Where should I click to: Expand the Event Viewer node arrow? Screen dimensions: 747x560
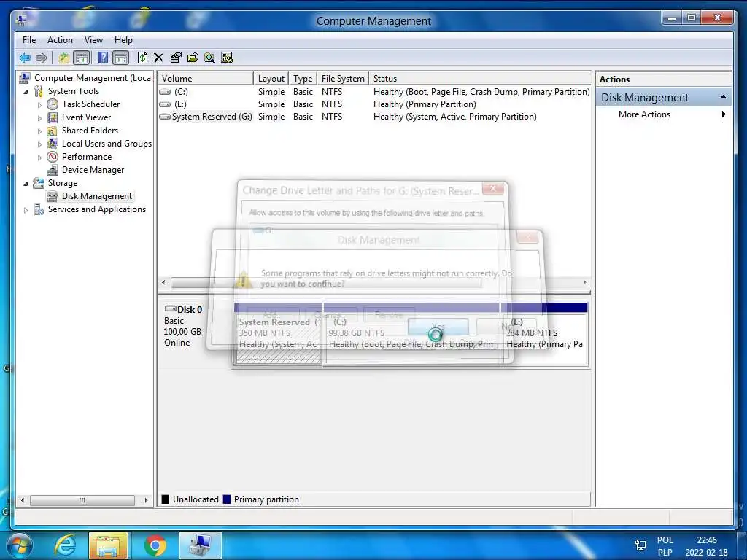[39, 118]
